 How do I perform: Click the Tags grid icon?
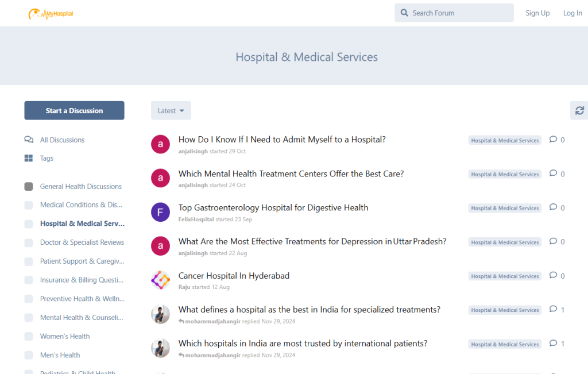tap(29, 158)
